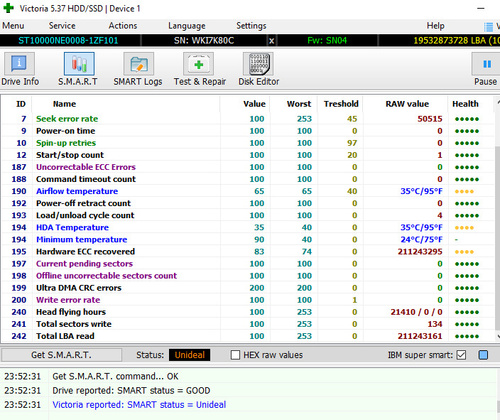Open the Menu menu
Image resolution: width=500 pixels, height=420 pixels.
(x=13, y=26)
